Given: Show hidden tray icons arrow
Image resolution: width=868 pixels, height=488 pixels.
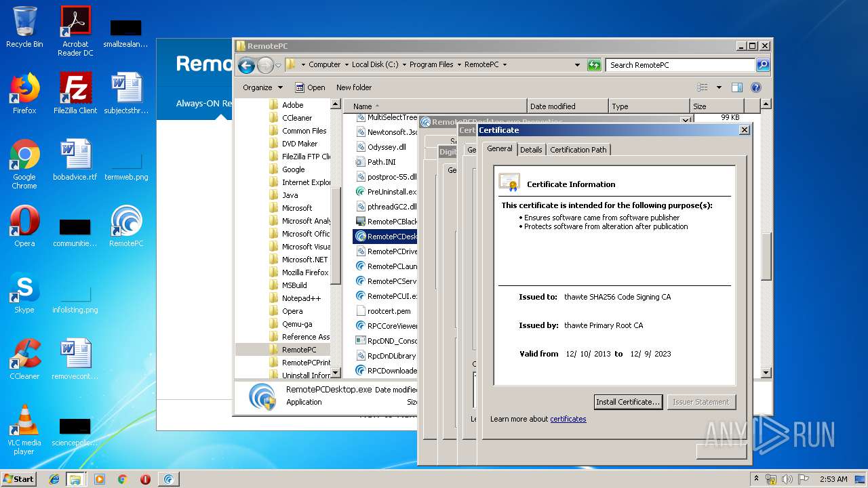Looking at the screenshot, I should [x=756, y=479].
